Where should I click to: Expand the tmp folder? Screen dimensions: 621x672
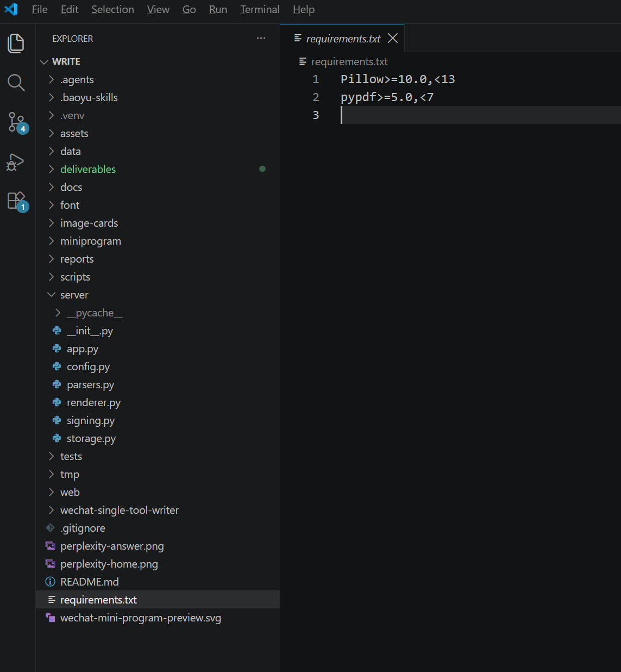click(x=158, y=474)
